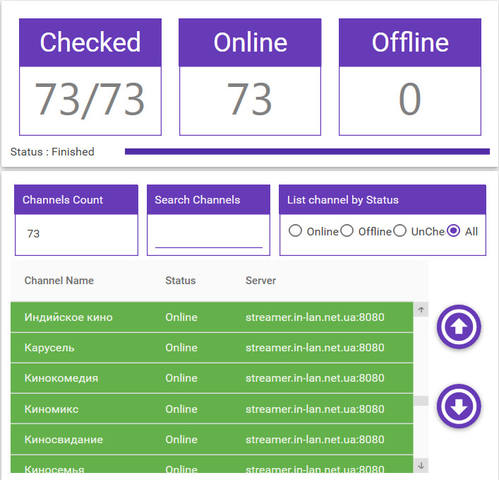Select the All status radio button
The height and width of the screenshot is (480, 499).
[x=453, y=231]
